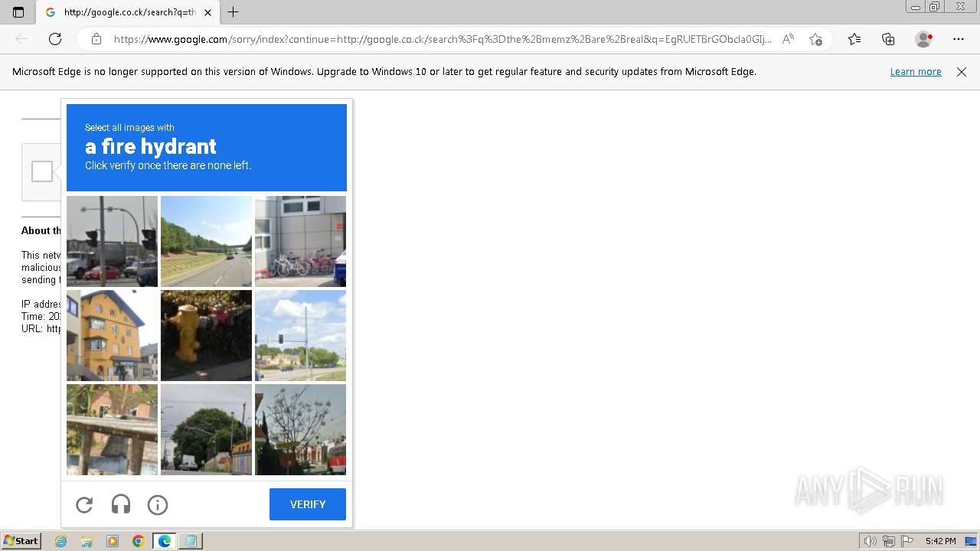Select the google.co.ck search tab

(129, 12)
